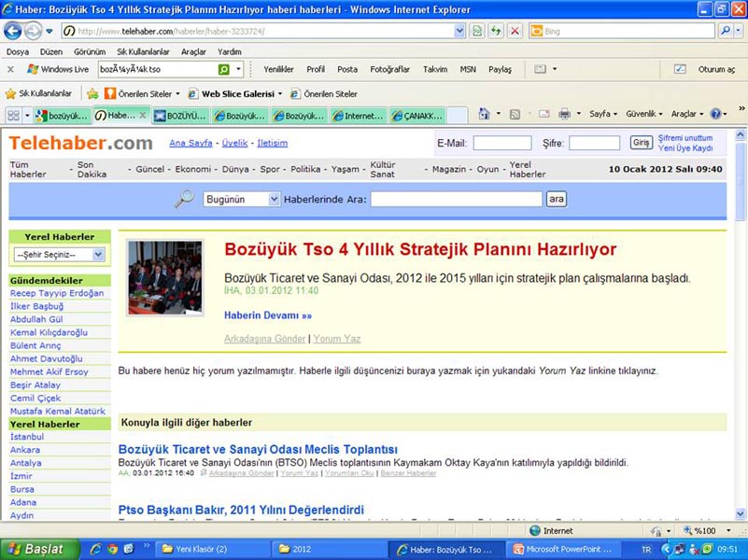Click the browser Back arrow button
The image size is (748, 560).
point(12,32)
